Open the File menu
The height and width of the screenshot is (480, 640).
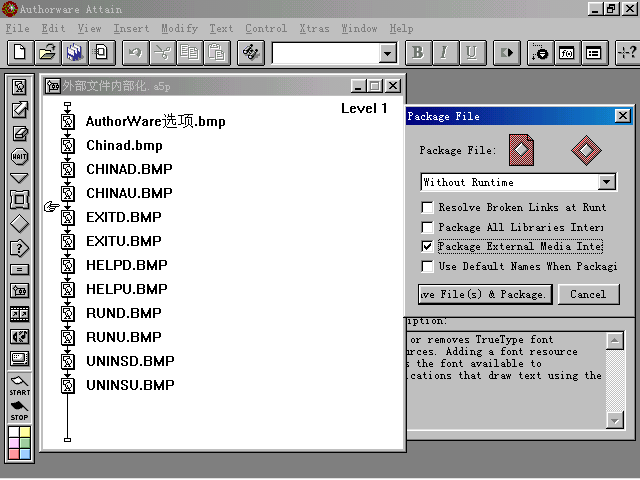click(18, 29)
